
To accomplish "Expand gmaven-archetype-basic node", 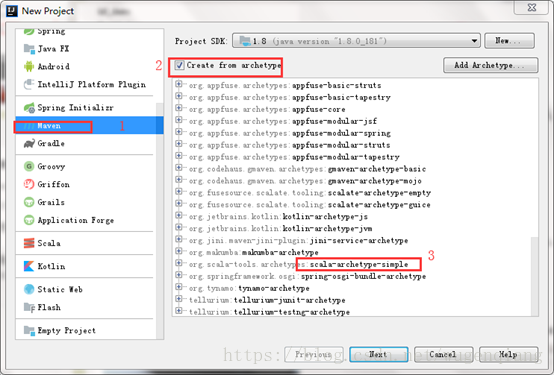I will click(x=179, y=168).
